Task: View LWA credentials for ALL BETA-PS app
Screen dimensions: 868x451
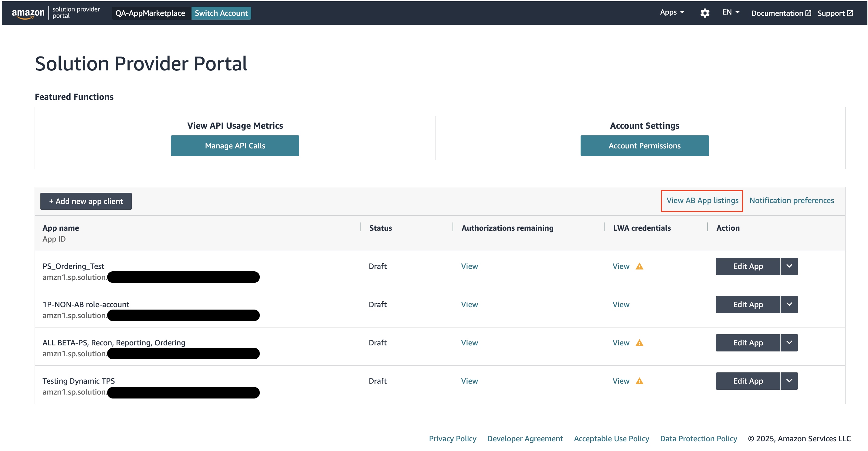Action: (621, 343)
